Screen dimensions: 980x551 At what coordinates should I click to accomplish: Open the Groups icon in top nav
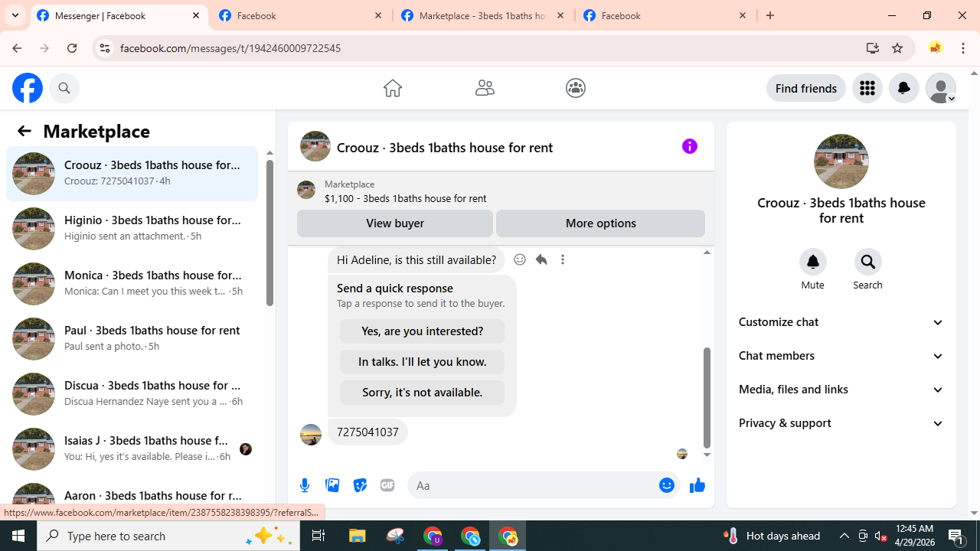pyautogui.click(x=576, y=88)
